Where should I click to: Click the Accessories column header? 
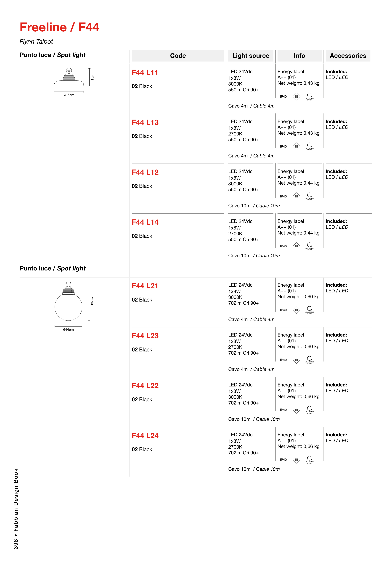coord(347,56)
